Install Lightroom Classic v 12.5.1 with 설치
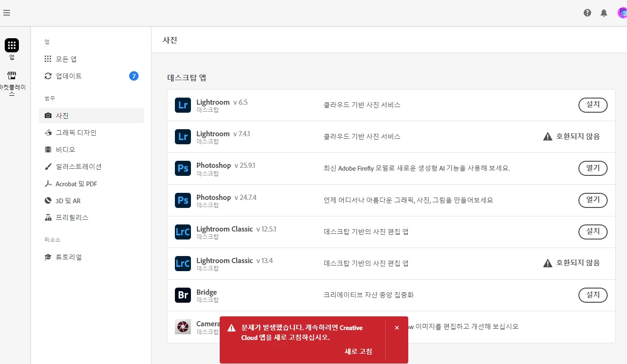The height and width of the screenshot is (364, 627). [x=593, y=232]
